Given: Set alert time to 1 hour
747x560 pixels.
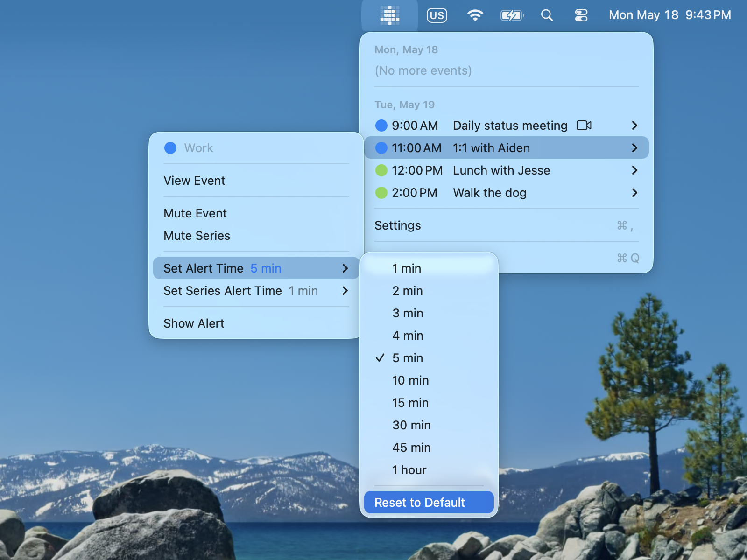Looking at the screenshot, I should coord(429,470).
